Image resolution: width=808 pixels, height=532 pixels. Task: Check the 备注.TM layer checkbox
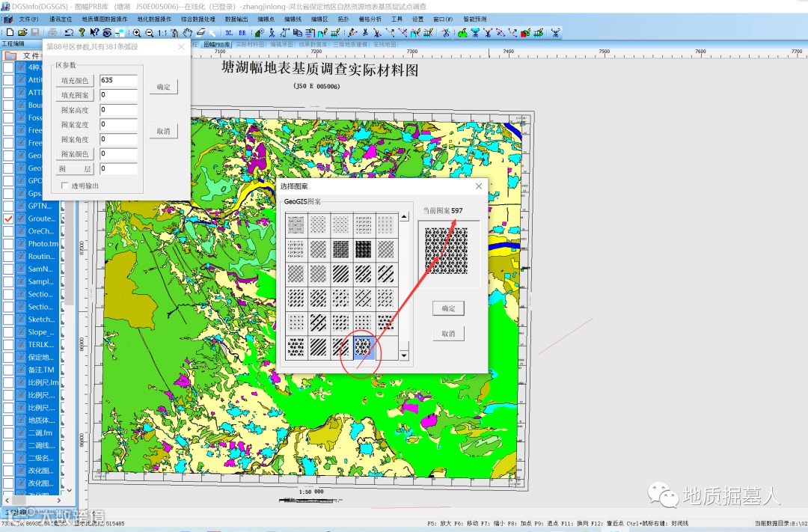point(8,370)
